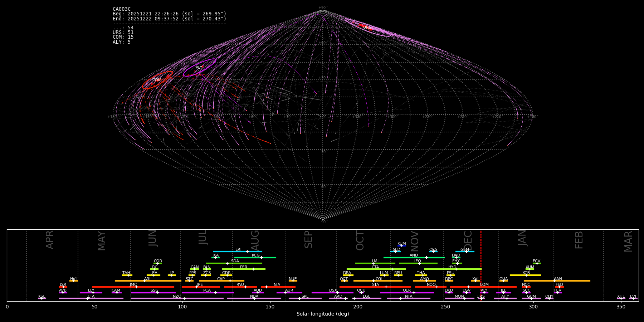The width and height of the screenshot is (644, 322).
Task: Click the MAR month label
Action: [628, 241]
